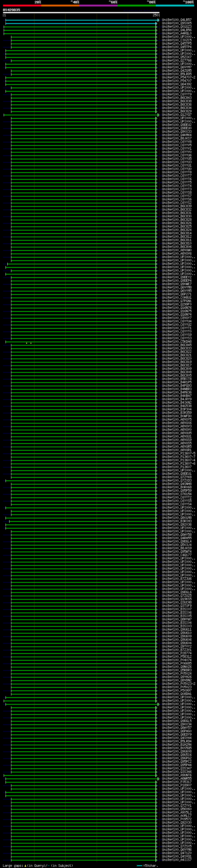Open hit UniRef100_P18907
The height and width of the screenshot is (868, 197).
pyautogui.click(x=177, y=785)
